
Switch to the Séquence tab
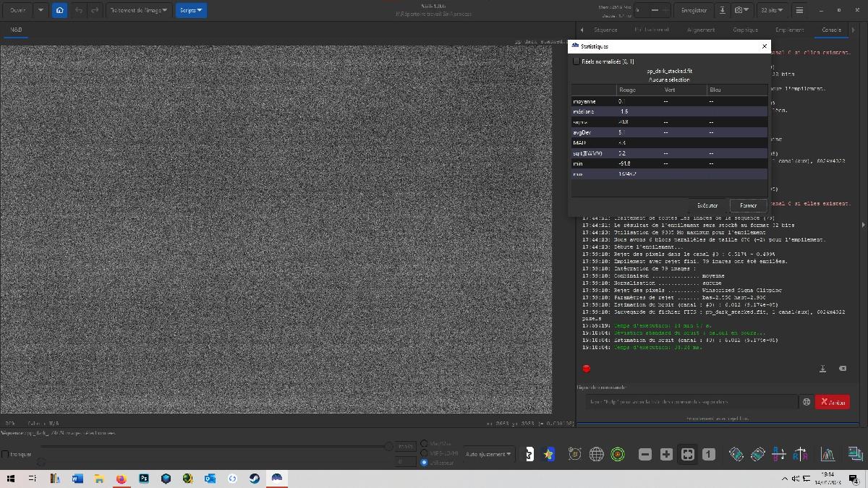click(605, 30)
